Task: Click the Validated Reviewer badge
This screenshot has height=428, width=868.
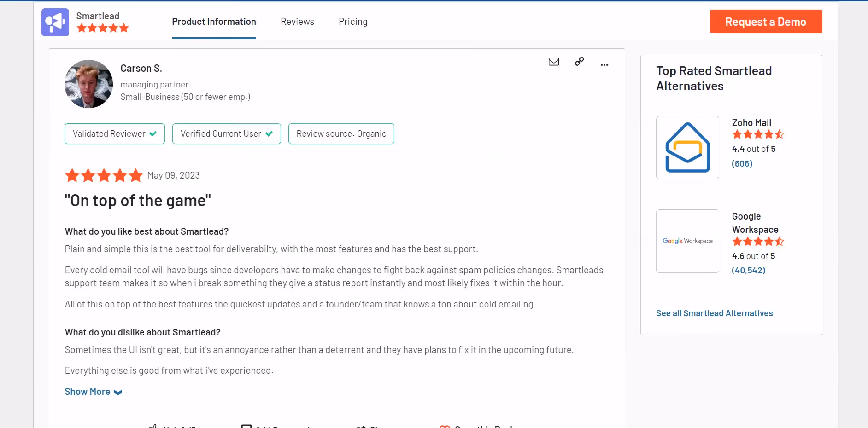Action: point(115,133)
